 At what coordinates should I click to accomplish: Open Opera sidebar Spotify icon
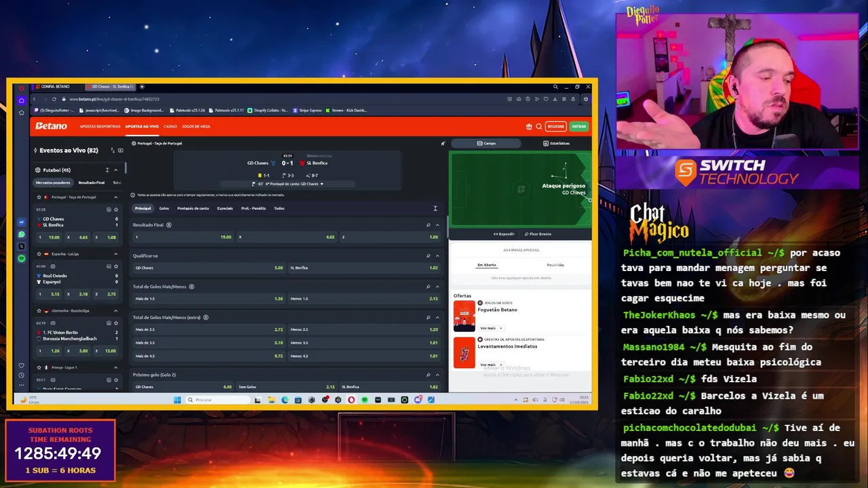coord(22,258)
